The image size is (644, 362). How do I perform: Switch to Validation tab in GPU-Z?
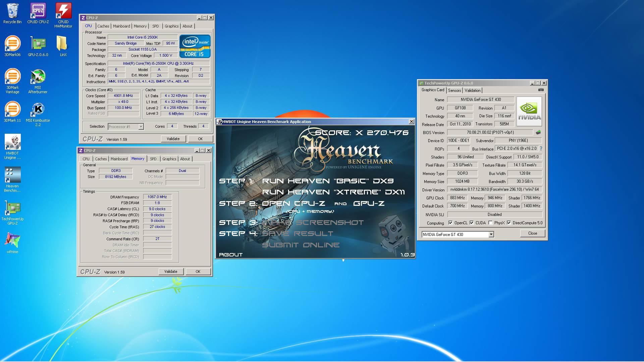coord(473,90)
